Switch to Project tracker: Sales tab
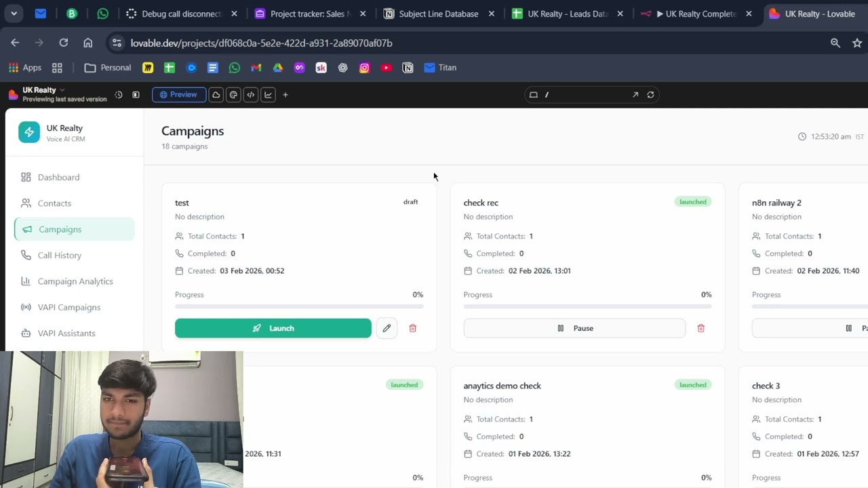Viewport: 868px width, 488px height. 311,14
